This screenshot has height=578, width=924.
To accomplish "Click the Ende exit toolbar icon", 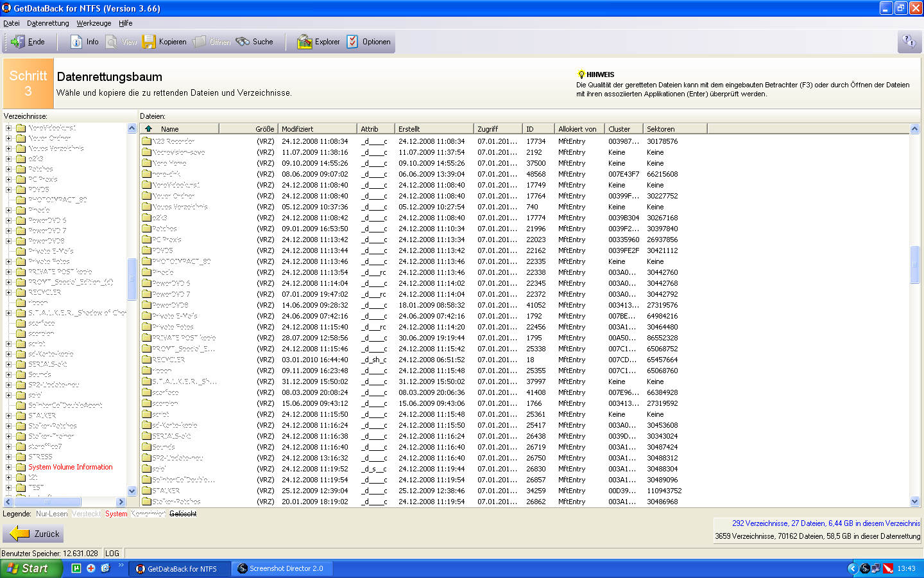I will pos(18,42).
